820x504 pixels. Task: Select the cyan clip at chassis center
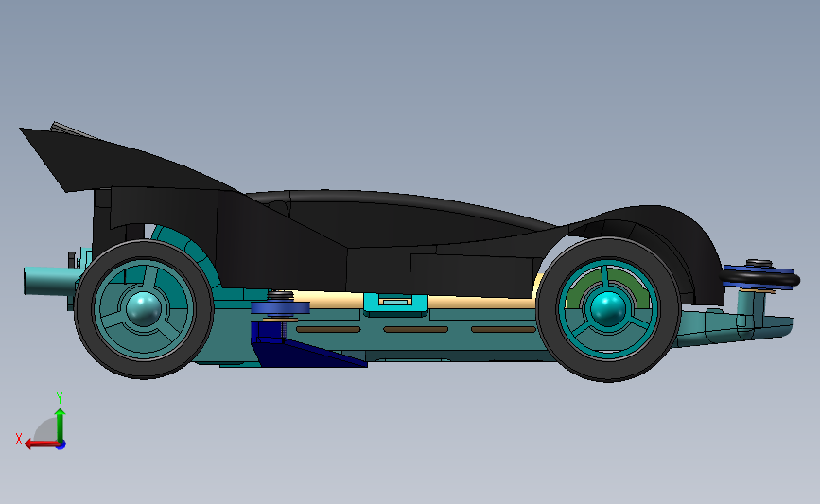click(396, 304)
